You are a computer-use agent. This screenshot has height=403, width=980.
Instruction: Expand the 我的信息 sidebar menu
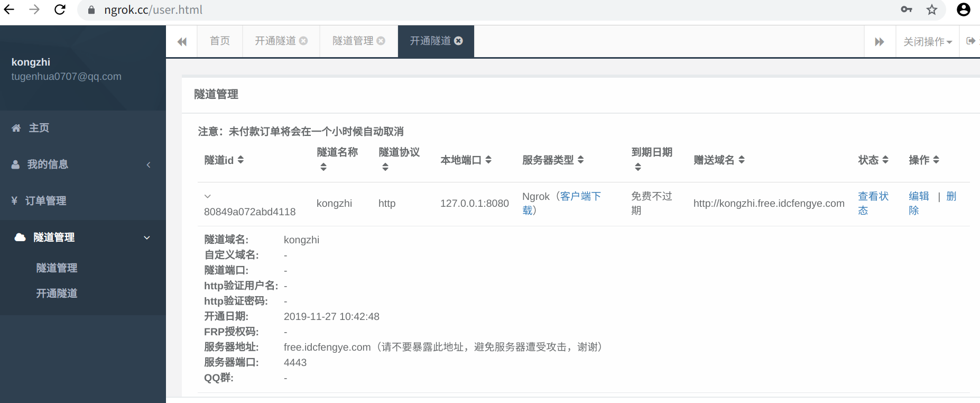[x=149, y=164]
